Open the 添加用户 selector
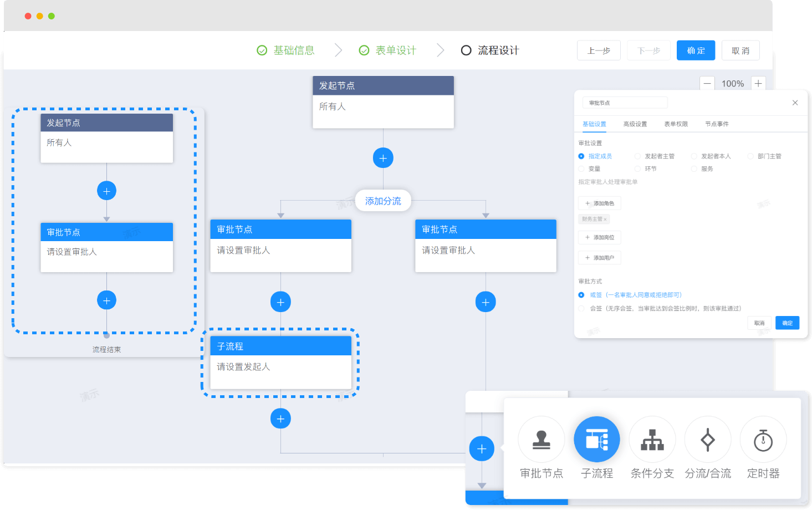812x510 pixels. [599, 258]
